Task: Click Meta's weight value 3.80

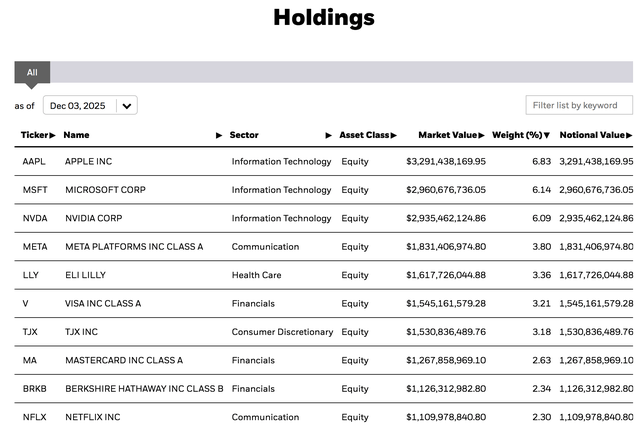Action: (541, 247)
